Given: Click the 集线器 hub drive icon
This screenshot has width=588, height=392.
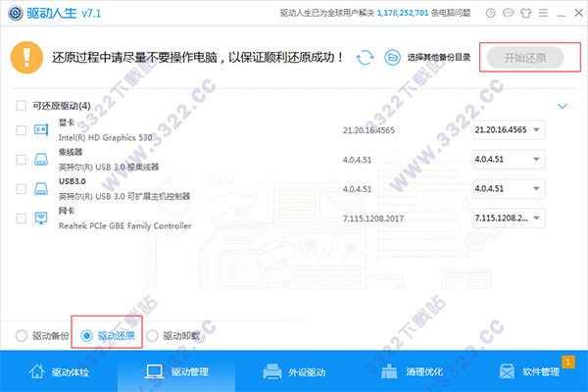Looking at the screenshot, I should 41,160.
